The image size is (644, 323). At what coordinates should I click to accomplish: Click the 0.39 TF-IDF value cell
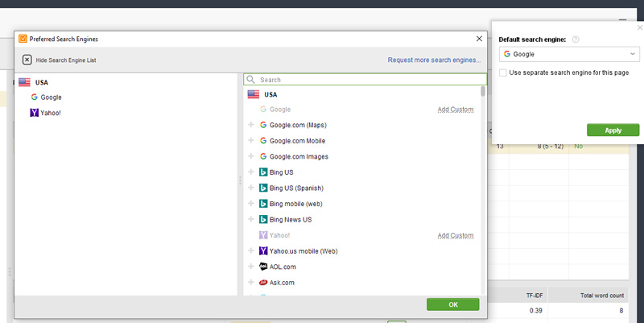tap(535, 311)
